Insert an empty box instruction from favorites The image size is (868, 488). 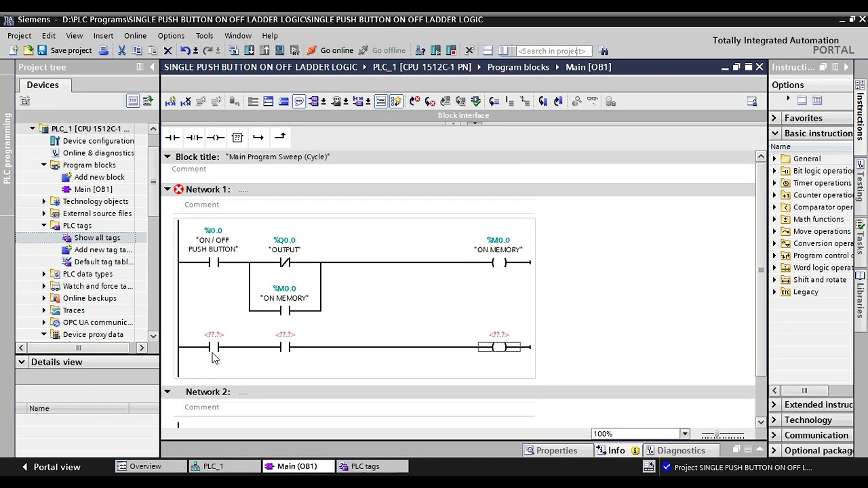[237, 138]
